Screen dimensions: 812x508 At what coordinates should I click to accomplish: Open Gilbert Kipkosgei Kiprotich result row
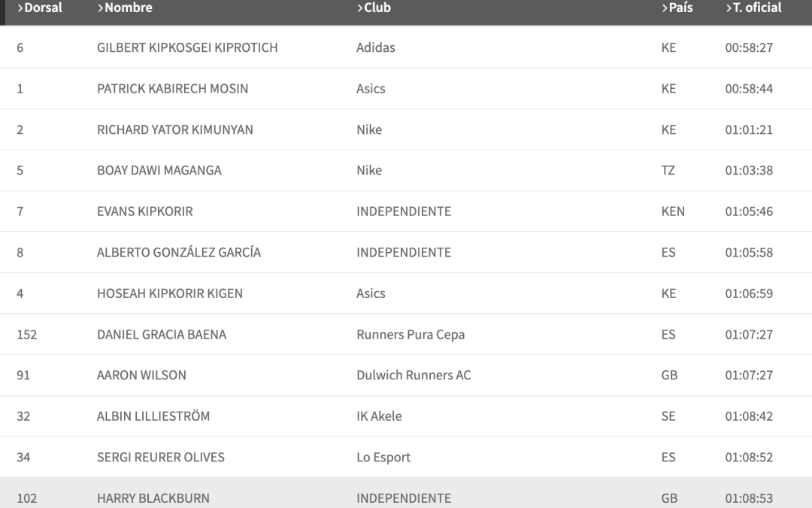click(187, 47)
